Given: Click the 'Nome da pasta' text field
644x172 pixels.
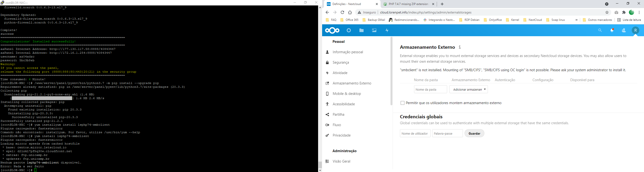Looking at the screenshot, I should (430, 89).
